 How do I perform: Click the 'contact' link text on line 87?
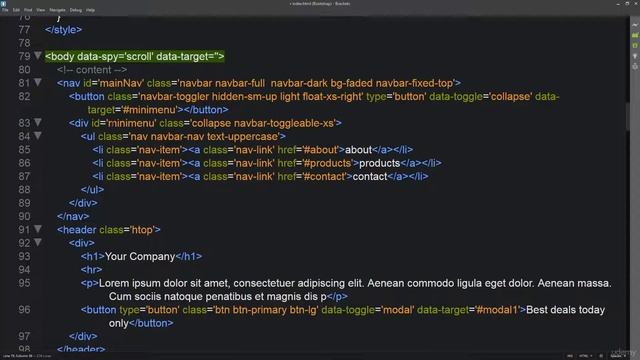coord(369,177)
